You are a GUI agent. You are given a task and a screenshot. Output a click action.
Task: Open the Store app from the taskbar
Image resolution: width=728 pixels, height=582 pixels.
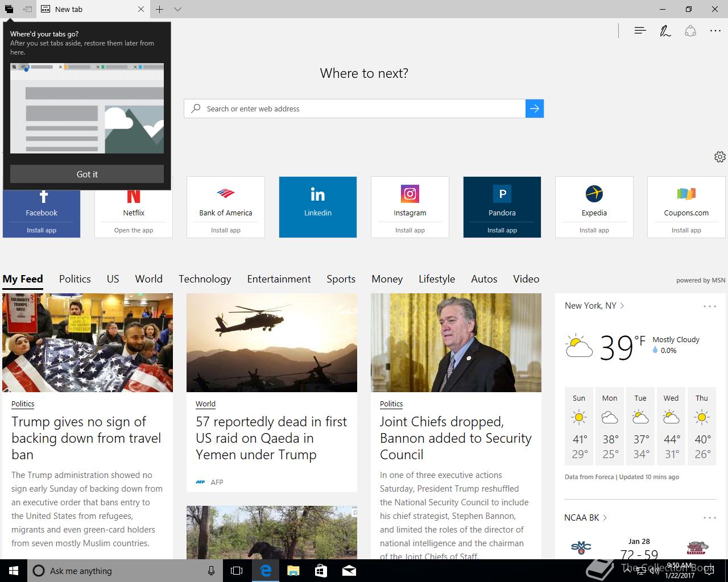(x=321, y=571)
